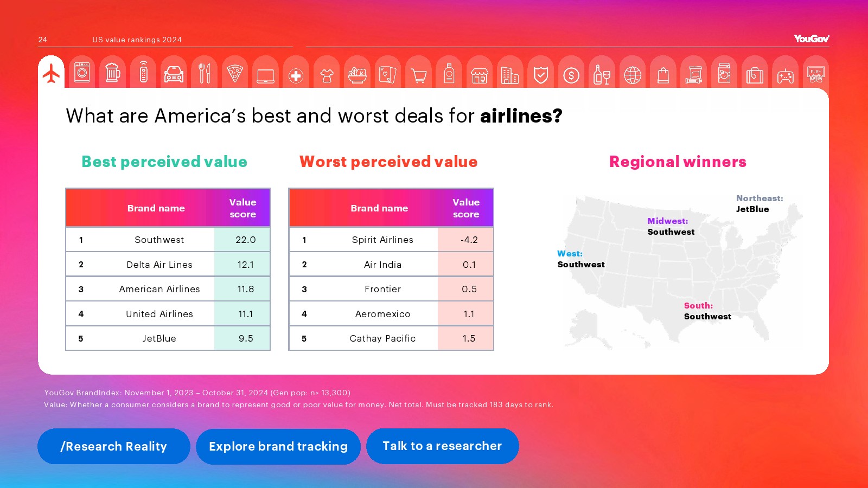Screen dimensions: 868x488
Task: Click the YouGov logo
Action: click(811, 38)
